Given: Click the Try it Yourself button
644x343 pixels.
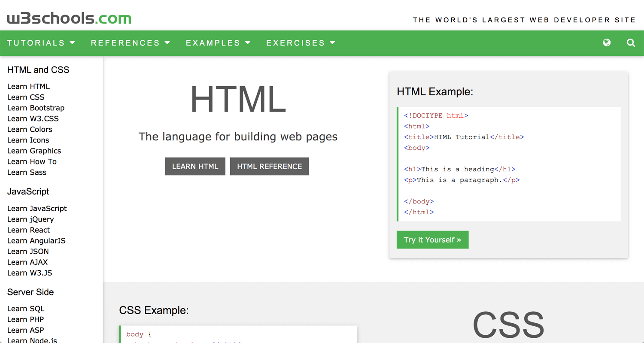Looking at the screenshot, I should (x=432, y=240).
